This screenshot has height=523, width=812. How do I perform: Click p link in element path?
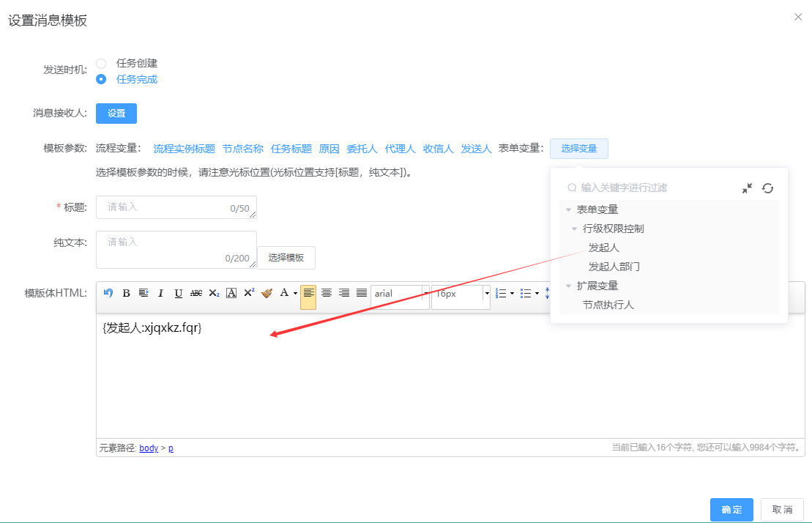171,448
